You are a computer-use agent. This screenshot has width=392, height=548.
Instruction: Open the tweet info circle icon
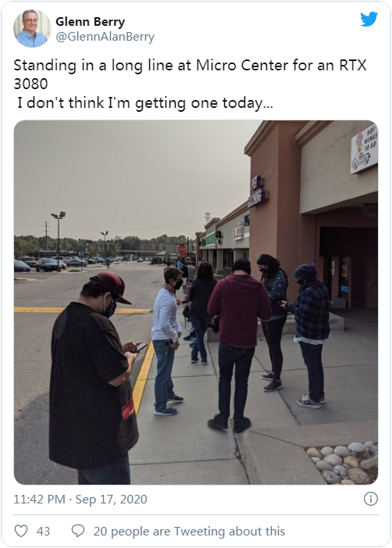[371, 499]
